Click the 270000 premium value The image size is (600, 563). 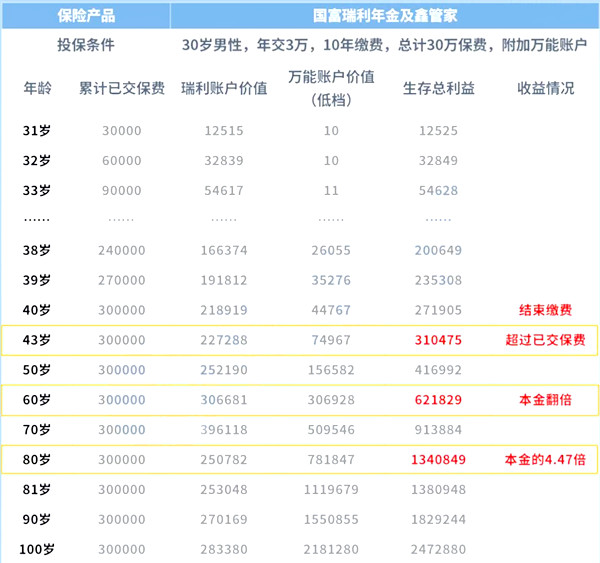click(122, 280)
